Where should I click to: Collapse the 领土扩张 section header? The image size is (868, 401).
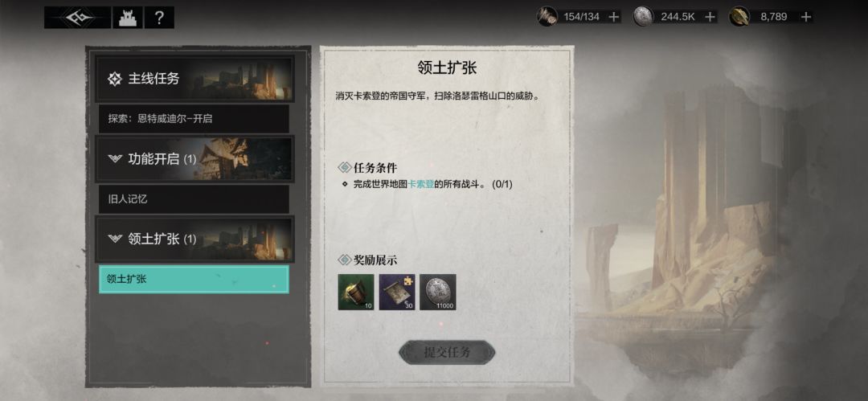tap(194, 239)
